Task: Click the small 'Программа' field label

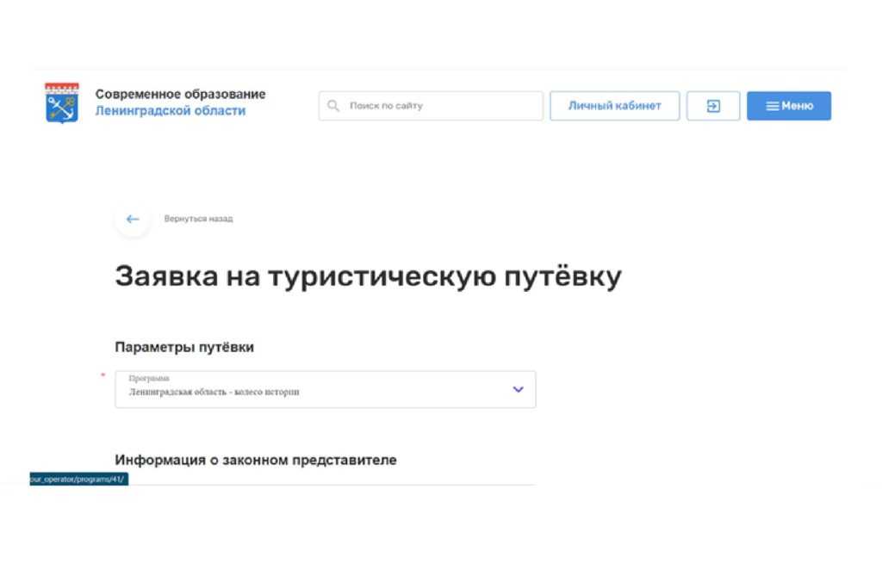Action: point(149,379)
